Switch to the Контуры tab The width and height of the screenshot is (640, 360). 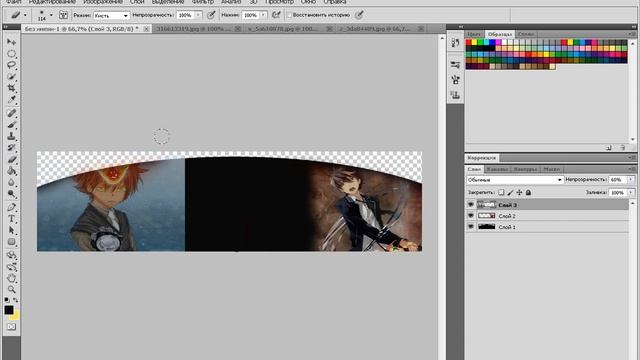[525, 169]
